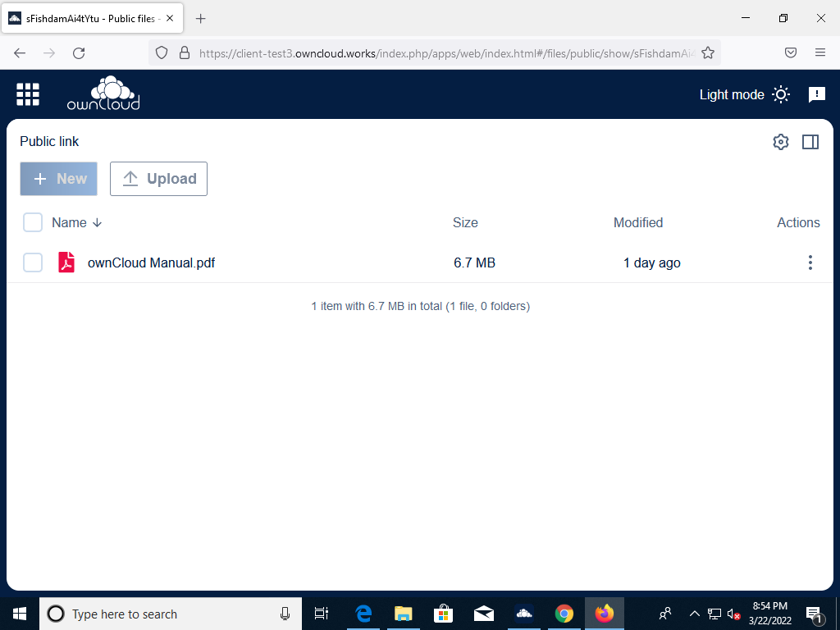Open actions menu for ownCloud Manual.pdf
Image resolution: width=840 pixels, height=630 pixels.
(810, 262)
